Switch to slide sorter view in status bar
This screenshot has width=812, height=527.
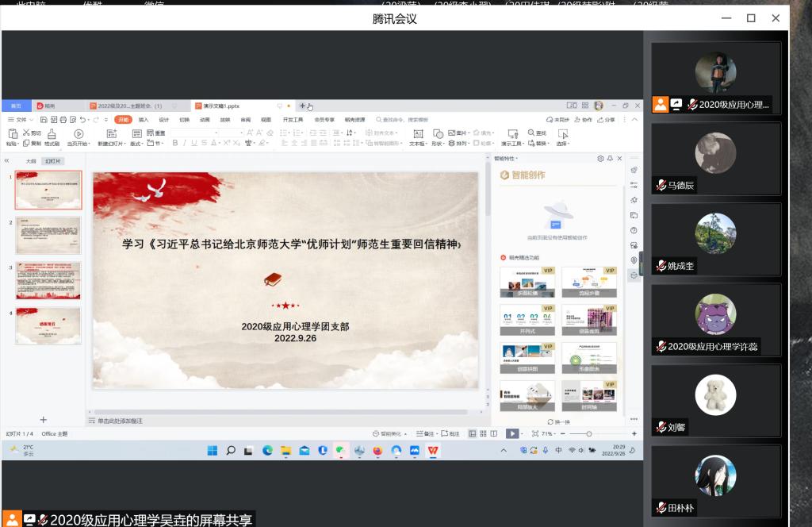(482, 433)
